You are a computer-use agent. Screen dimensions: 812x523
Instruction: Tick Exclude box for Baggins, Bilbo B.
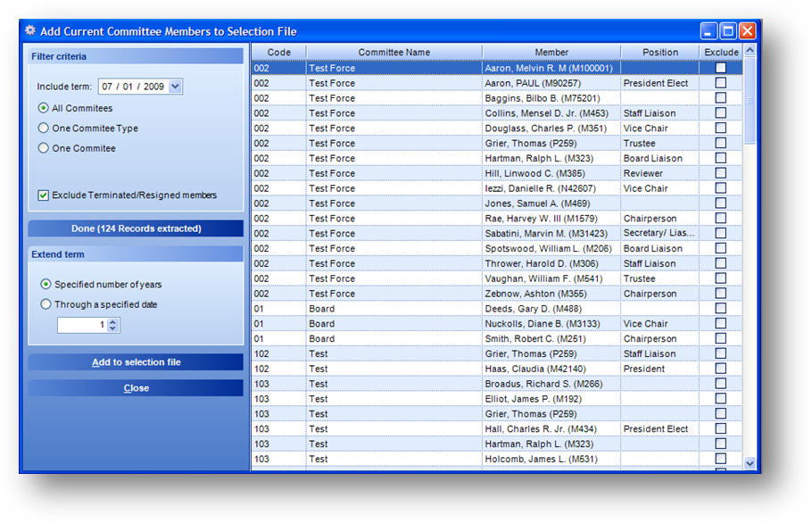(x=720, y=98)
